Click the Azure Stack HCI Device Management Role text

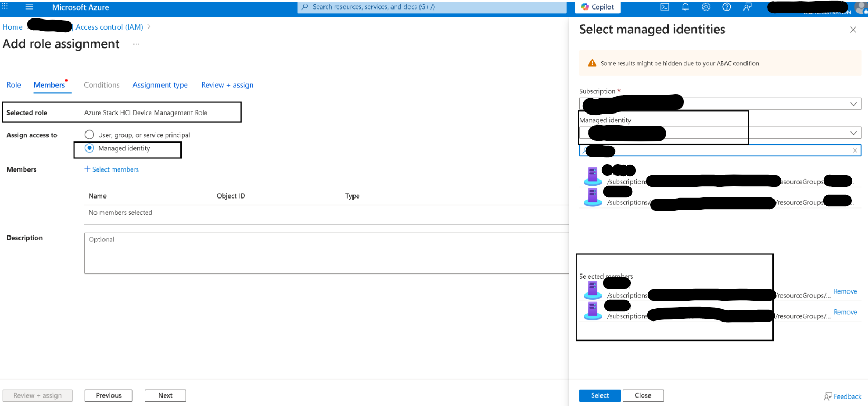146,112
